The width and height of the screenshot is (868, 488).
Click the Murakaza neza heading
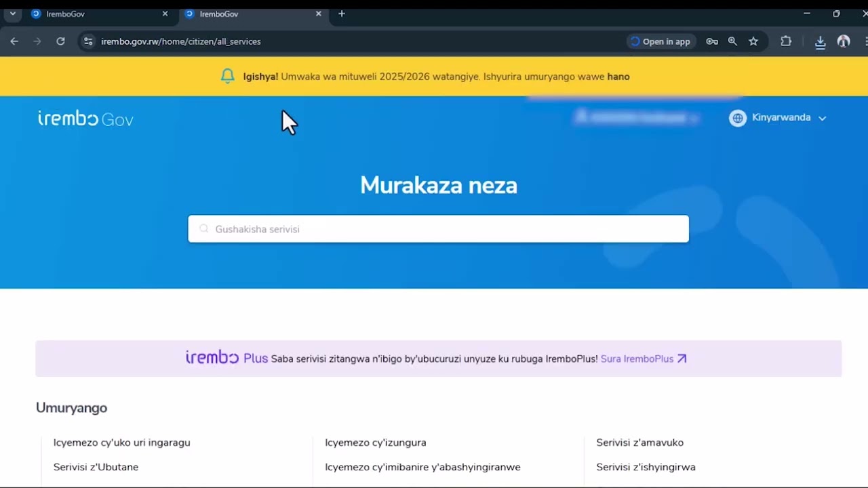coord(438,185)
